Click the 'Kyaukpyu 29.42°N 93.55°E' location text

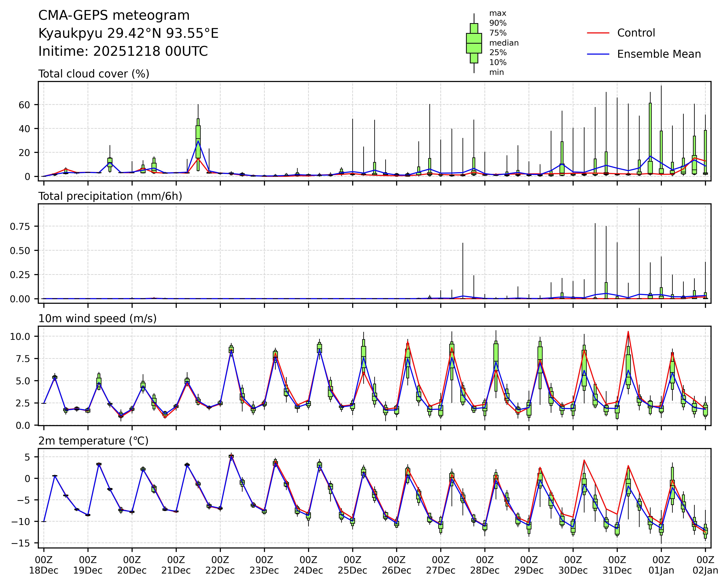(x=128, y=33)
